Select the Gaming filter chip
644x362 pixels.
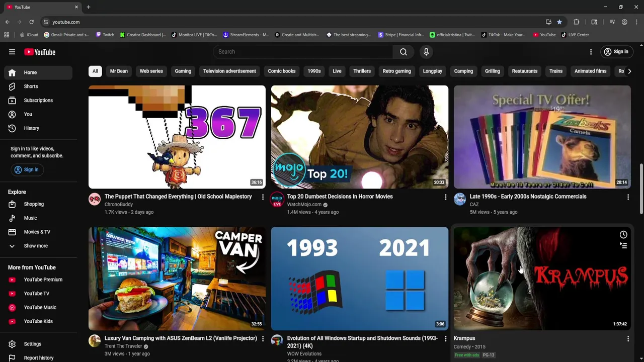(x=183, y=71)
